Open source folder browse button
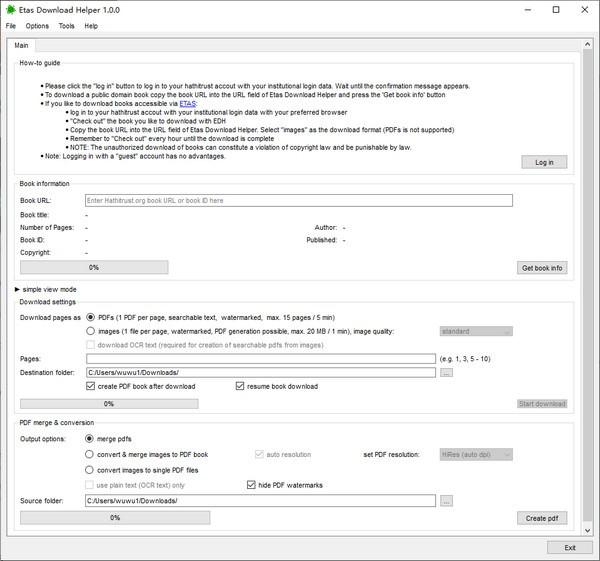 click(446, 501)
